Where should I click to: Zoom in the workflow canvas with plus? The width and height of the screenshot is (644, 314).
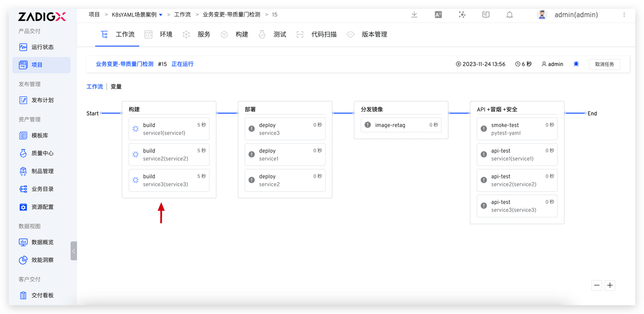tap(610, 285)
